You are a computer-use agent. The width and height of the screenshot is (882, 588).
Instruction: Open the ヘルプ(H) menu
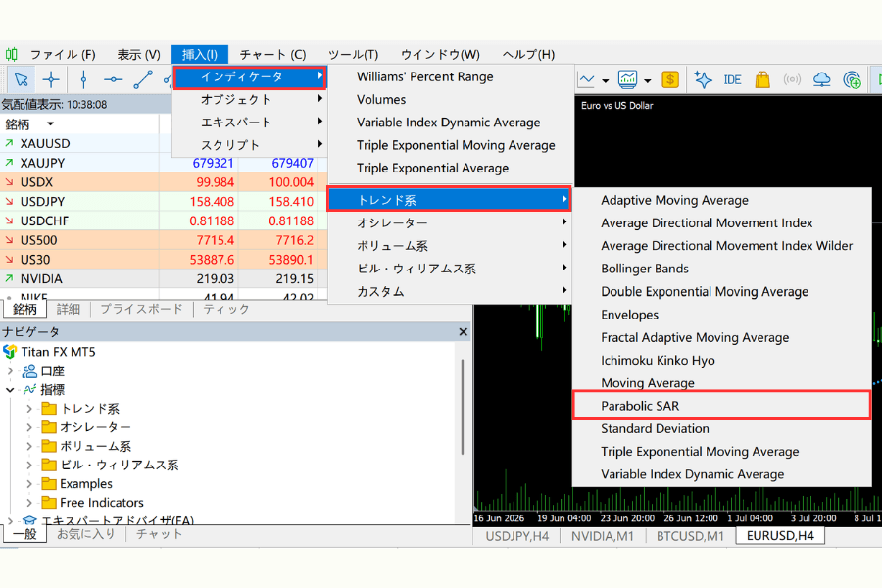[528, 54]
